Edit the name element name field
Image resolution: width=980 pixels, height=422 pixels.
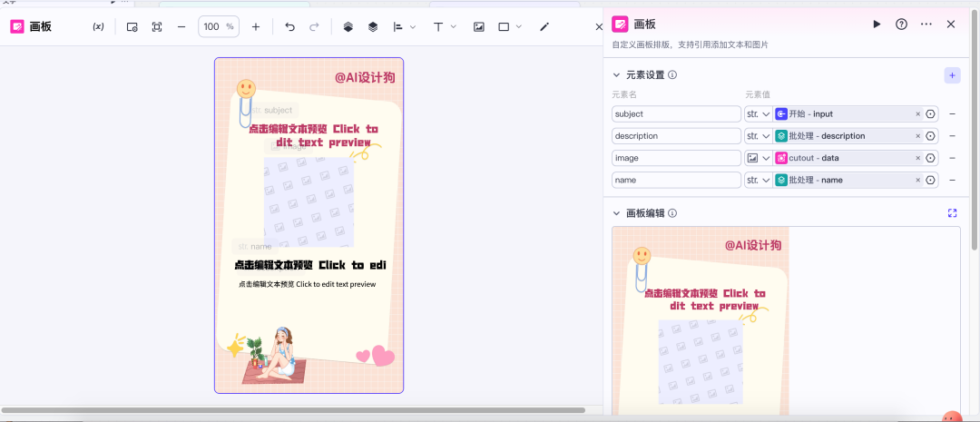tap(676, 180)
